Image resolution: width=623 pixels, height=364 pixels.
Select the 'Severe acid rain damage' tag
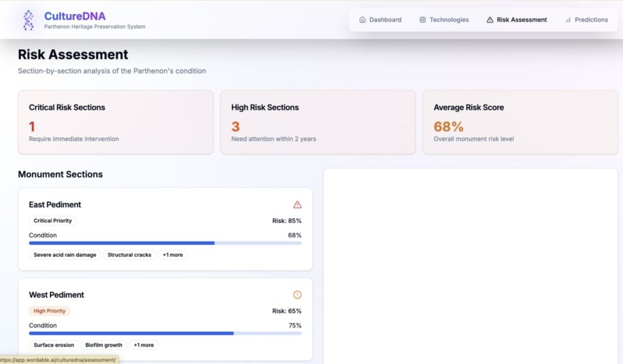(65, 255)
